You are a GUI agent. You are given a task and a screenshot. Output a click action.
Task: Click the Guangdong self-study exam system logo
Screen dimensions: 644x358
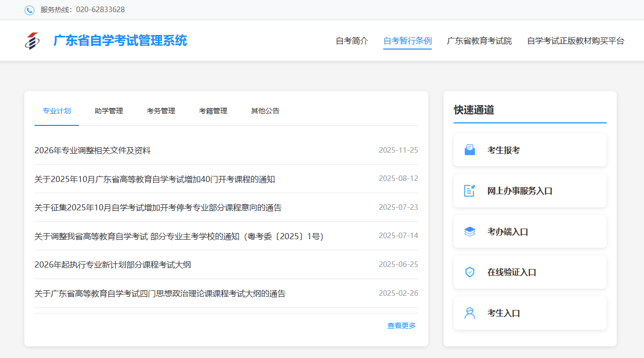[32, 41]
